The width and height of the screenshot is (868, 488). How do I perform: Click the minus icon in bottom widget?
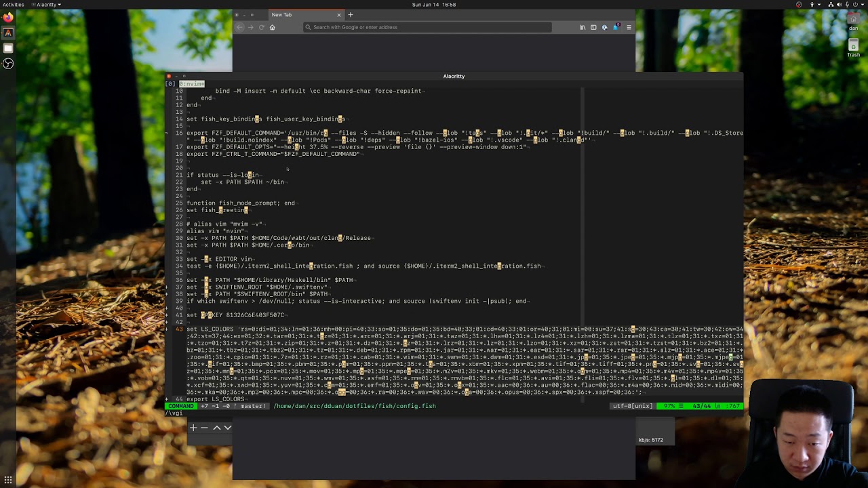coord(204,428)
